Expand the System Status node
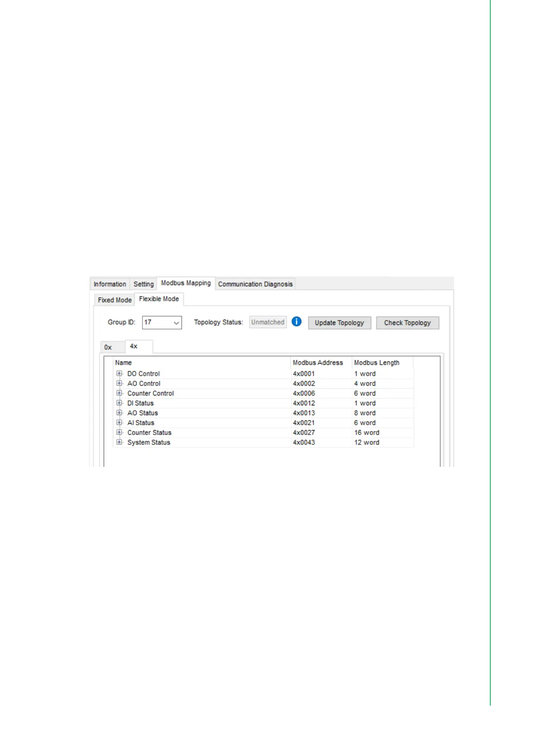The height and width of the screenshot is (756, 535). (x=119, y=443)
